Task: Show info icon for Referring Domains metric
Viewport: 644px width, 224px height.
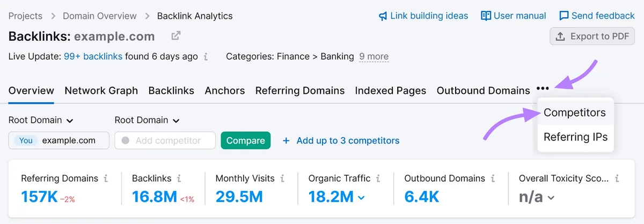Action: [x=106, y=178]
